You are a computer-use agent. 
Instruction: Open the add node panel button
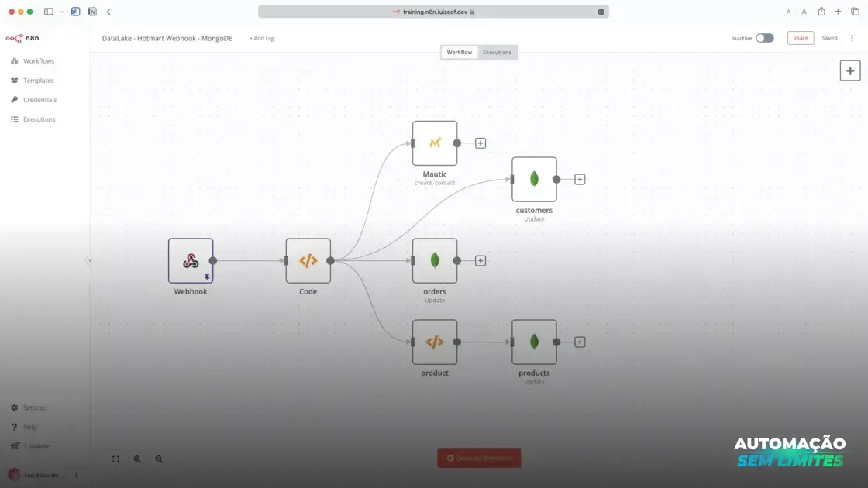pyautogui.click(x=849, y=70)
